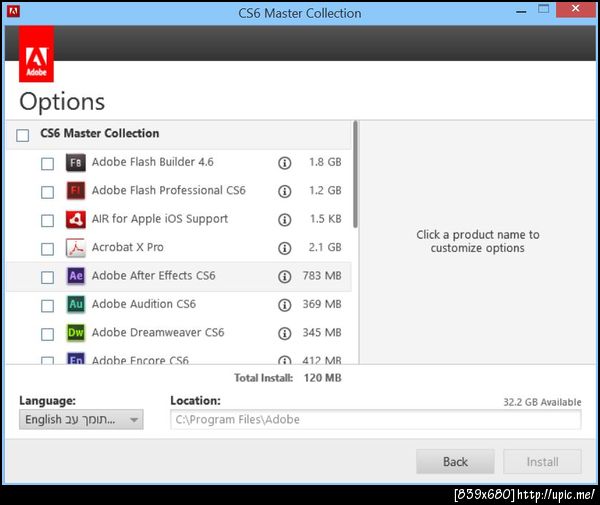Check Adobe Dreamweaver CS6 checkbox
Image resolution: width=600 pixels, height=505 pixels.
click(47, 334)
